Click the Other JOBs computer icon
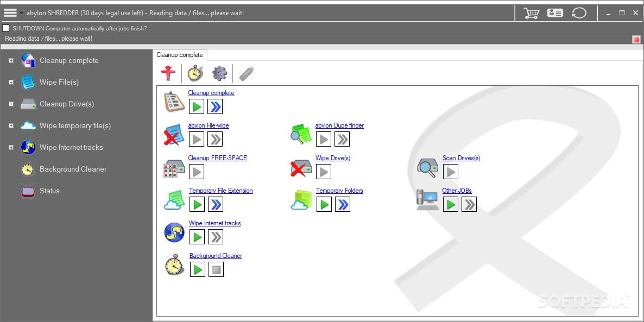Screen dimensions: 644x322 (427, 200)
